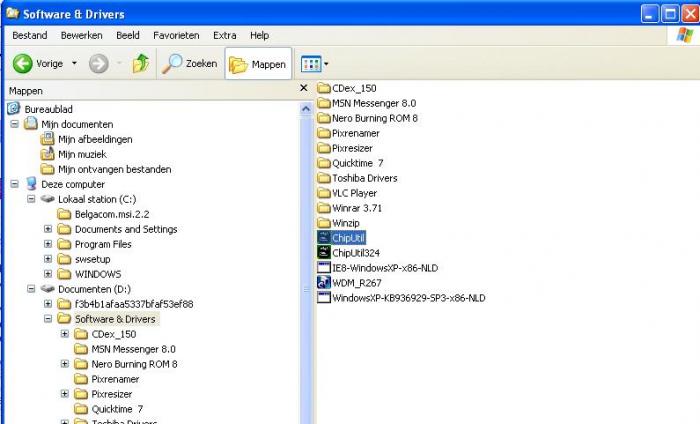Expand Documents and Settings in tree

click(48, 229)
